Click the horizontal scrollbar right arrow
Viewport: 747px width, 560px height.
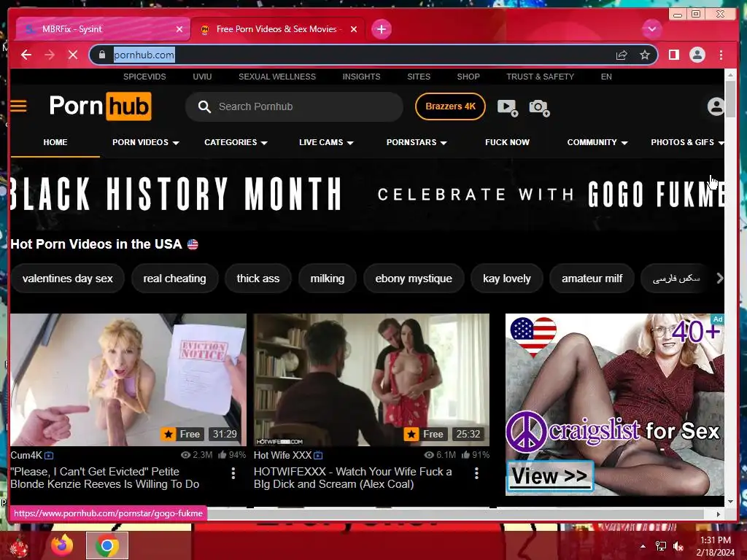coord(719,514)
